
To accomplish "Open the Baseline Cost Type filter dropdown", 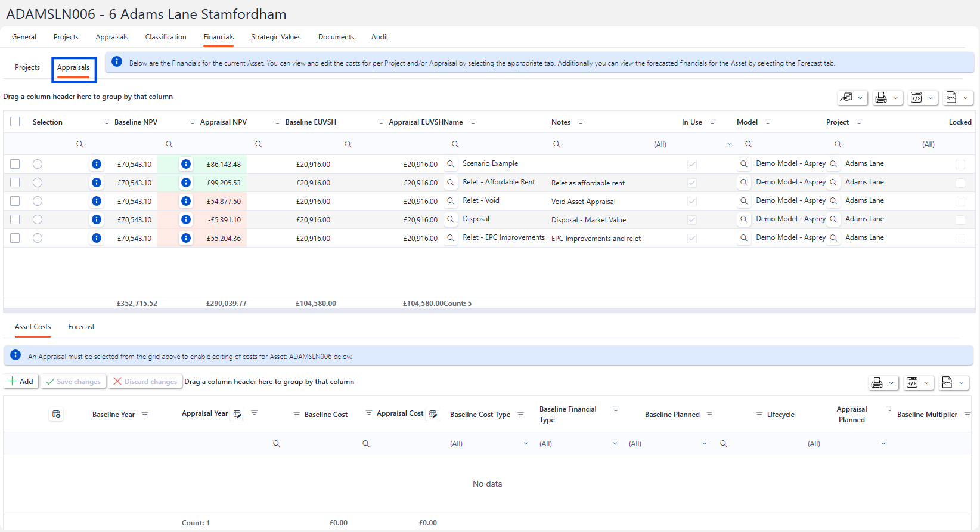I will pos(525,444).
